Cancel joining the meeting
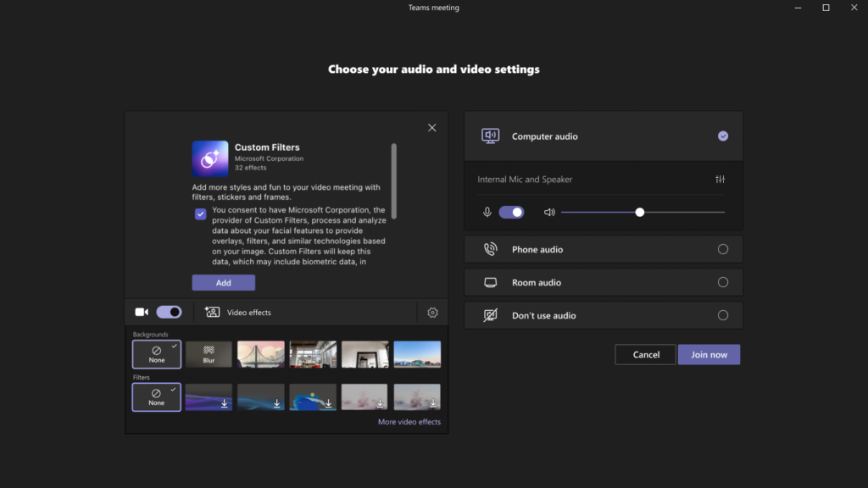Viewport: 868px width, 488px height. click(646, 355)
